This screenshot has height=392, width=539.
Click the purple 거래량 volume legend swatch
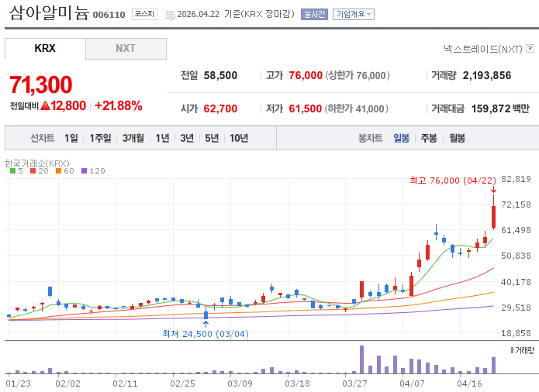click(512, 350)
